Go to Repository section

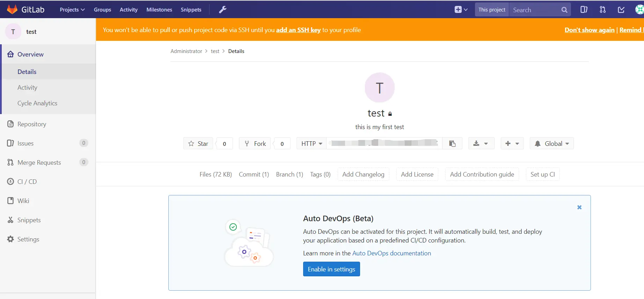click(32, 124)
